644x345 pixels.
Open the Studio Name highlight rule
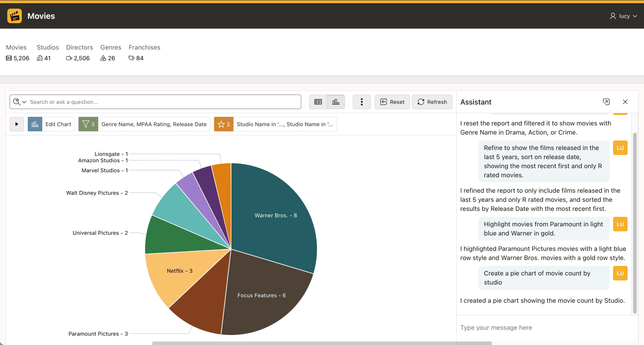pyautogui.click(x=285, y=124)
